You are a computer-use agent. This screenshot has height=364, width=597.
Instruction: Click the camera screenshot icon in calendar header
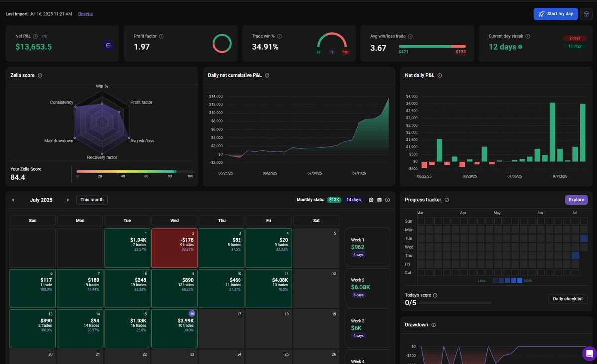click(379, 200)
